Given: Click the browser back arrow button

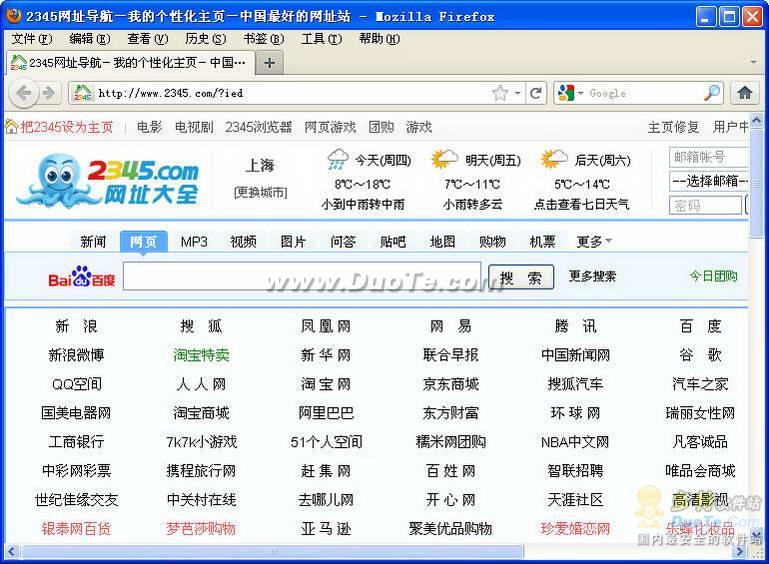Looking at the screenshot, I should coord(24,93).
